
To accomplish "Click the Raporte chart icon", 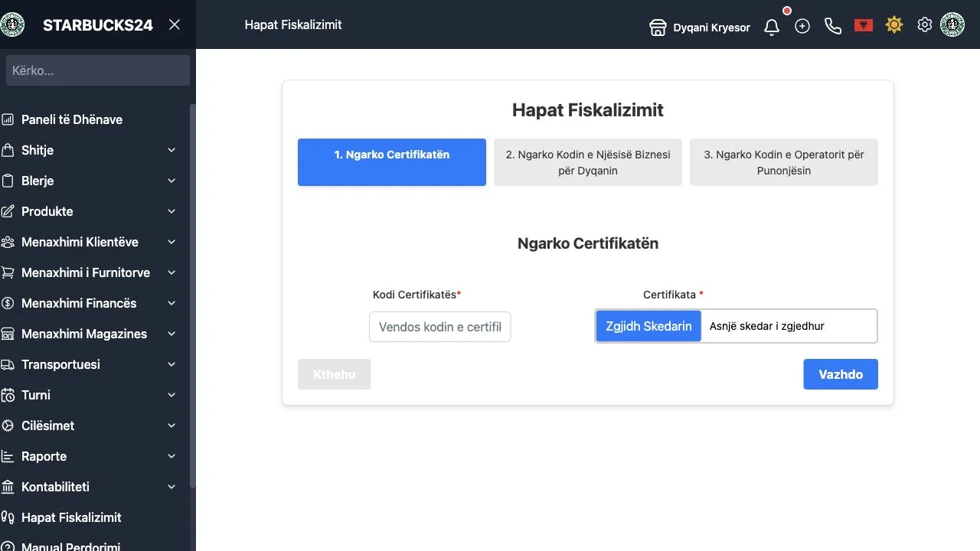I will coord(8,456).
